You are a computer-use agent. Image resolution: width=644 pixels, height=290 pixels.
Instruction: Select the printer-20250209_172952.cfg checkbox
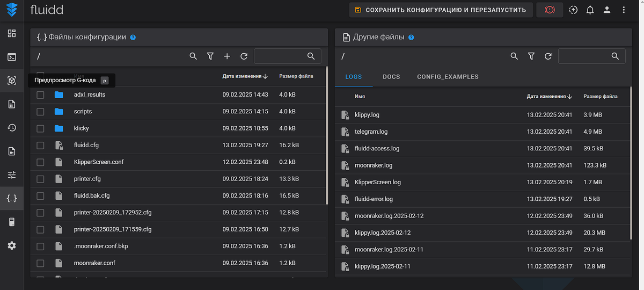click(40, 213)
